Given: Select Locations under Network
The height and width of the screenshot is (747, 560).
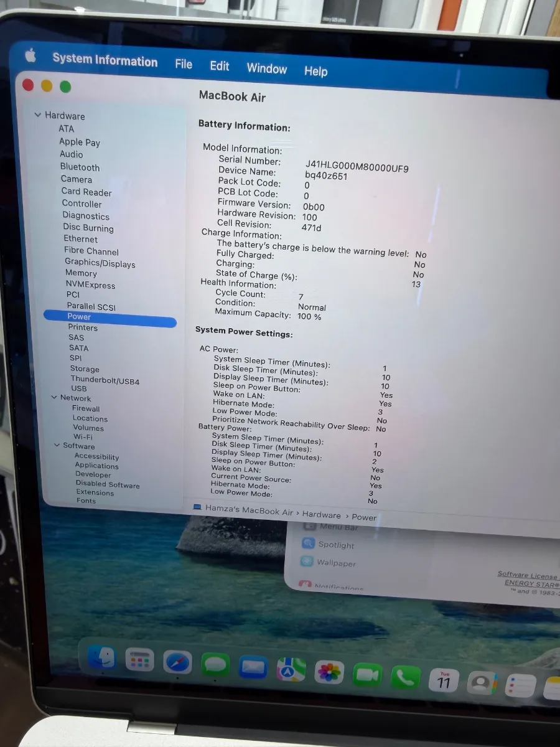Looking at the screenshot, I should click(90, 418).
